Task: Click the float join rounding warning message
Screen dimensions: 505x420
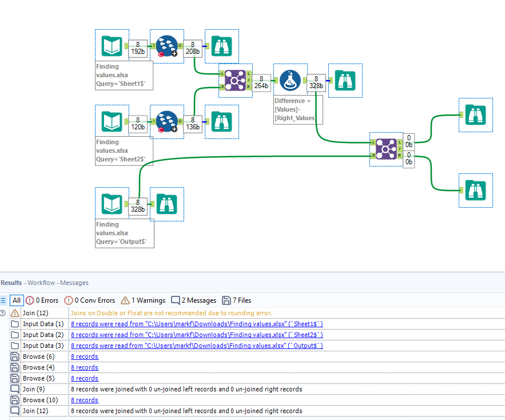Action: tap(172, 313)
